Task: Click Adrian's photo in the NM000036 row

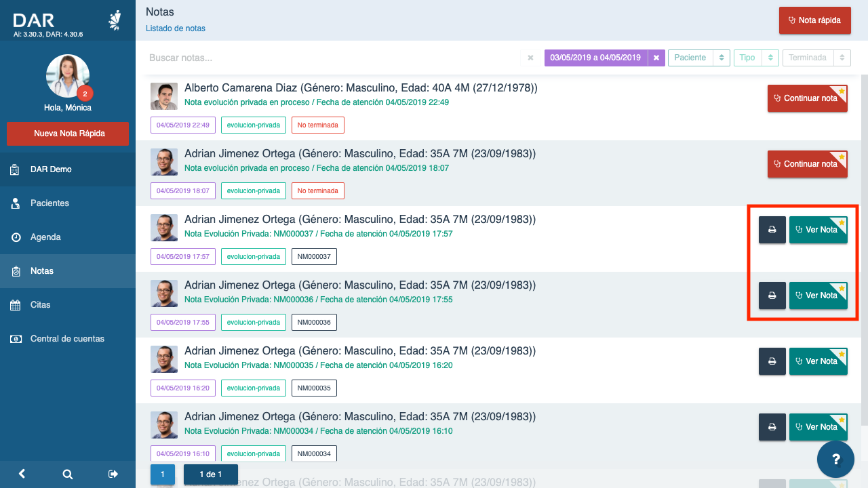Action: click(x=164, y=293)
